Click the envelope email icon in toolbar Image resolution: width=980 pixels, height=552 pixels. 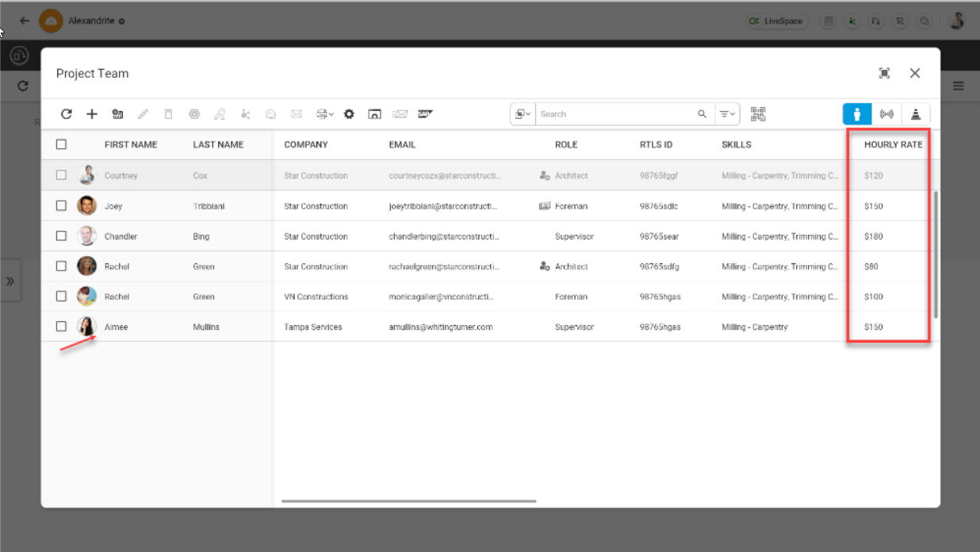(297, 114)
